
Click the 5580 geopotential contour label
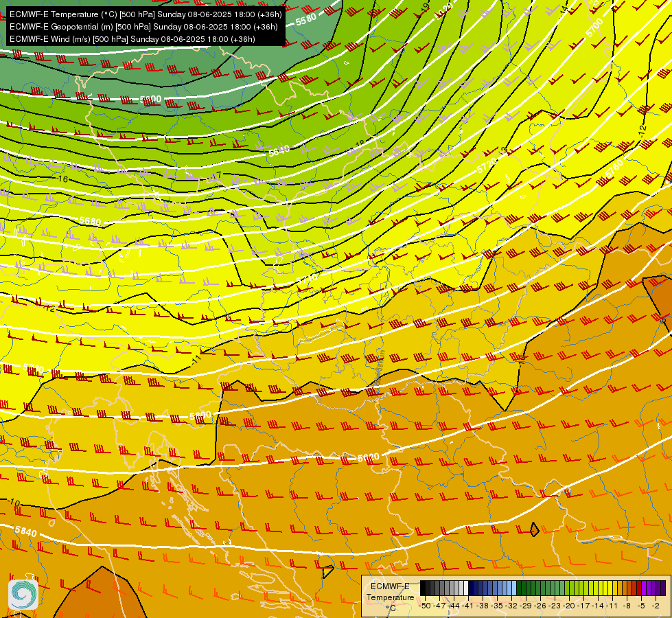tap(306, 19)
